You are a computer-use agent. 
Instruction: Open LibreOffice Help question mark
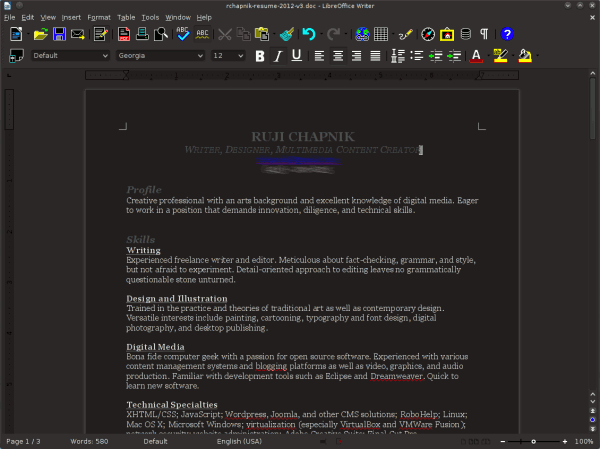tap(507, 34)
